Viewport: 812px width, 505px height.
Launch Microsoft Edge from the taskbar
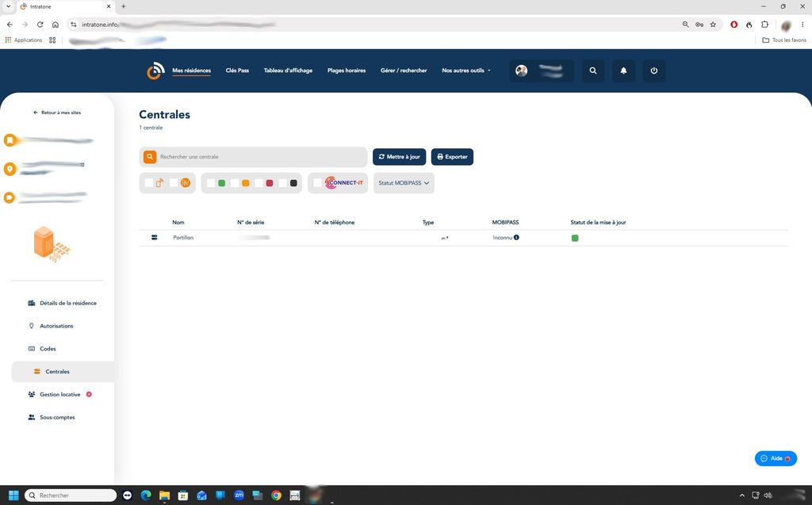tap(146, 495)
